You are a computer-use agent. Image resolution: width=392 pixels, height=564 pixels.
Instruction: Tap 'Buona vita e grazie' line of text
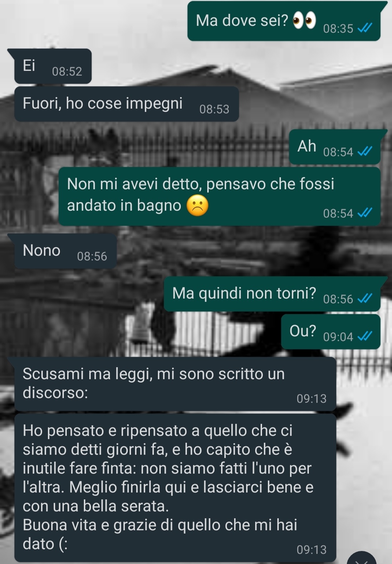160,525
